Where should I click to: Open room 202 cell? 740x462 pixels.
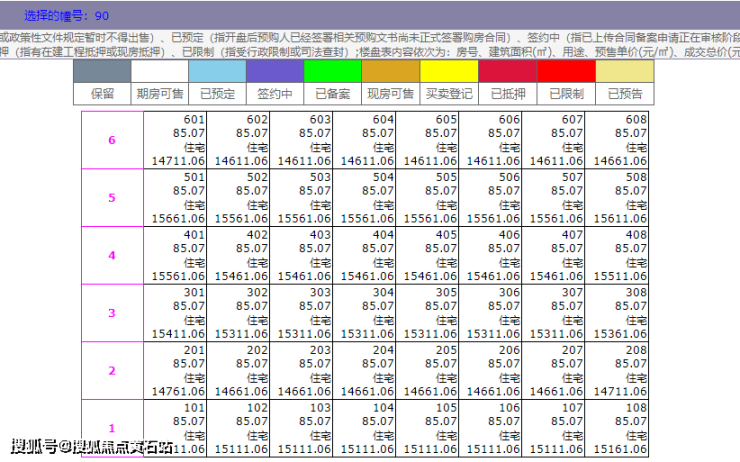tap(238, 370)
